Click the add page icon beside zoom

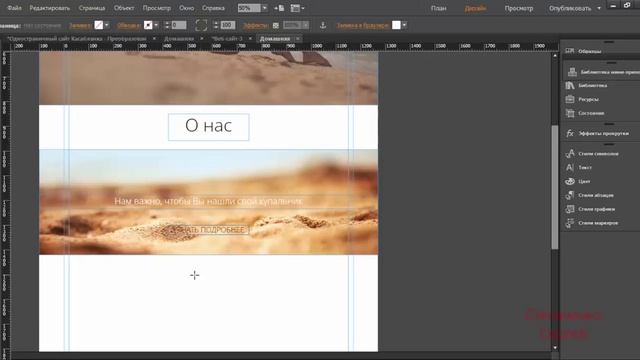click(x=280, y=8)
